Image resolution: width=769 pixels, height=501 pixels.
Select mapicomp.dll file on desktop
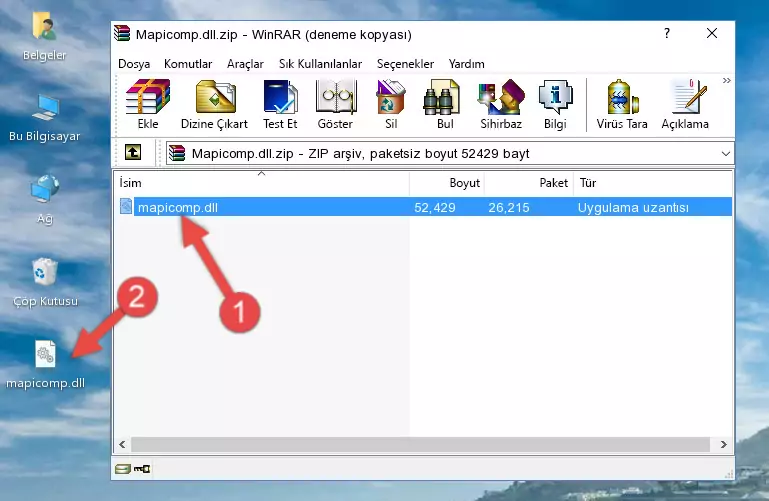(x=45, y=364)
